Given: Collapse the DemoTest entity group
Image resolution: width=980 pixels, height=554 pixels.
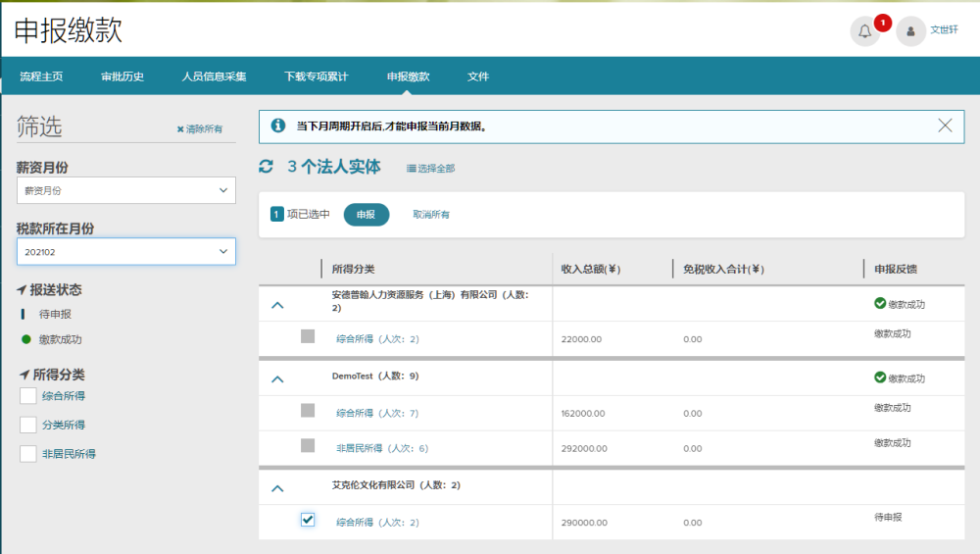Looking at the screenshot, I should click(277, 378).
